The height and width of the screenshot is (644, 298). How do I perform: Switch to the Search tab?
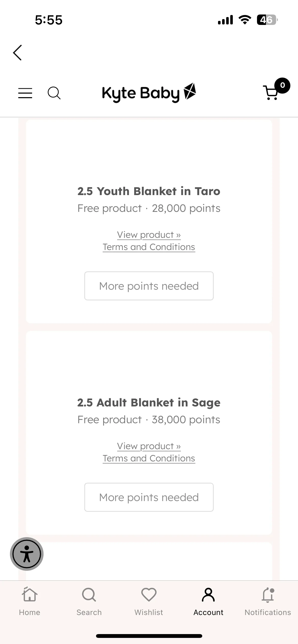point(89,602)
